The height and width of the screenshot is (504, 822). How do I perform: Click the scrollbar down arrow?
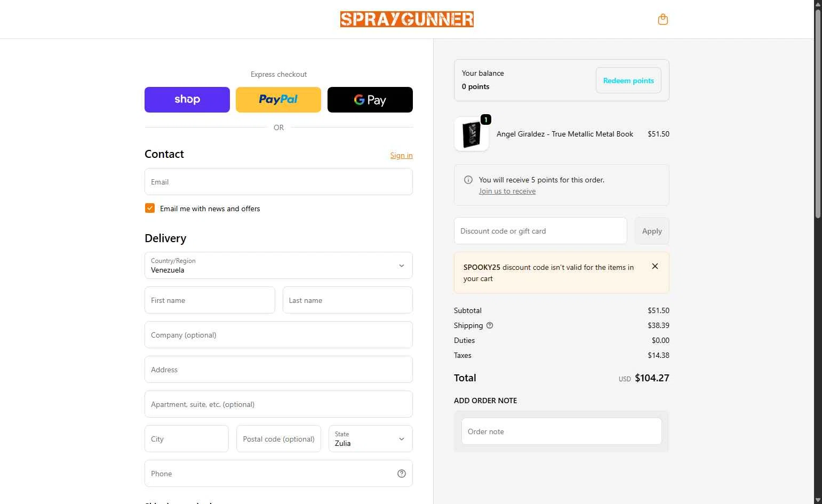tap(818, 500)
